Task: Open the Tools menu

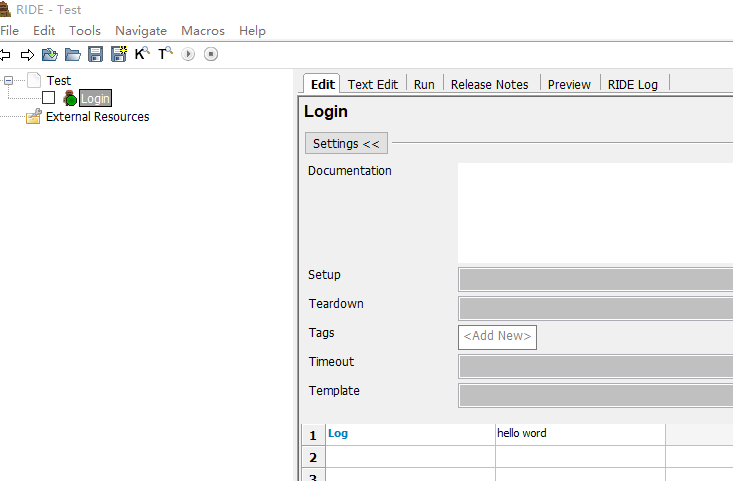Action: point(85,31)
